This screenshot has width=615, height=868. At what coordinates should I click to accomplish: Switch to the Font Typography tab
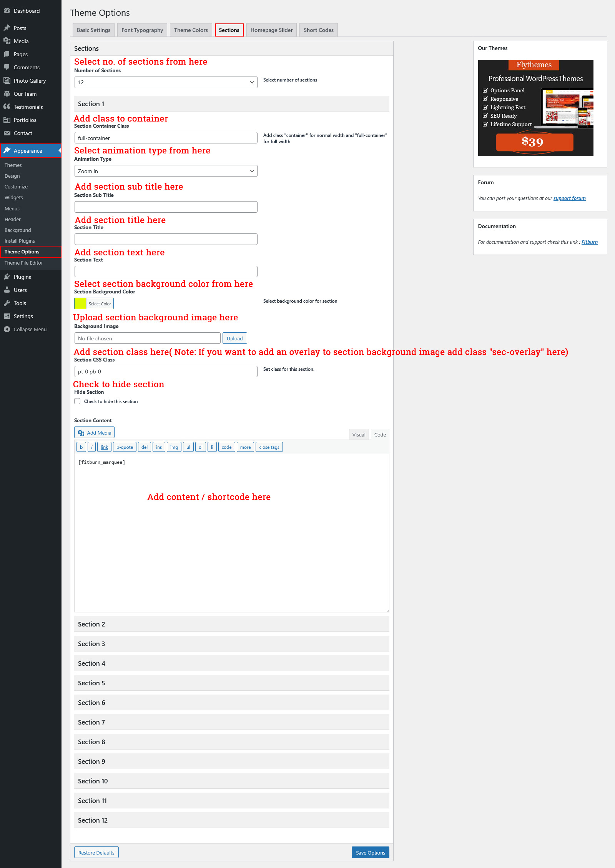142,30
